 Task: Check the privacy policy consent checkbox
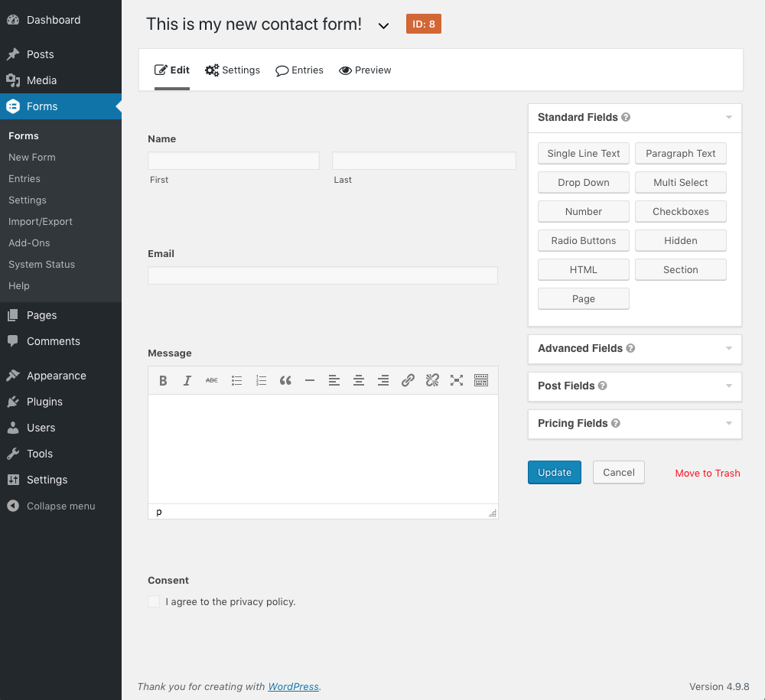pyautogui.click(x=154, y=601)
